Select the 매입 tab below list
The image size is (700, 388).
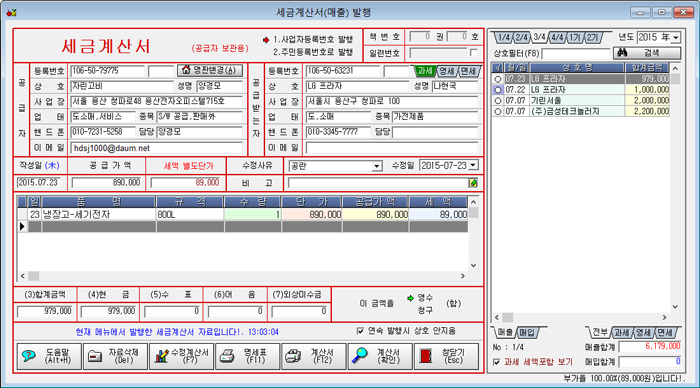(x=527, y=333)
